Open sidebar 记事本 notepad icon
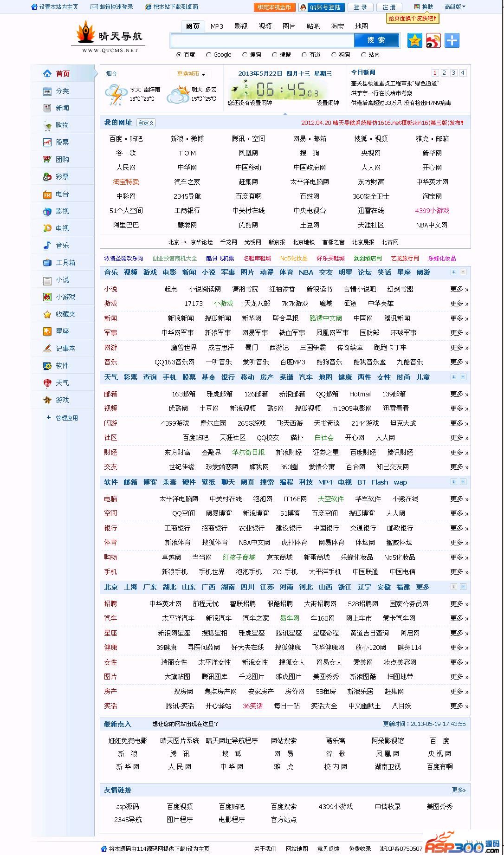 [x=47, y=348]
